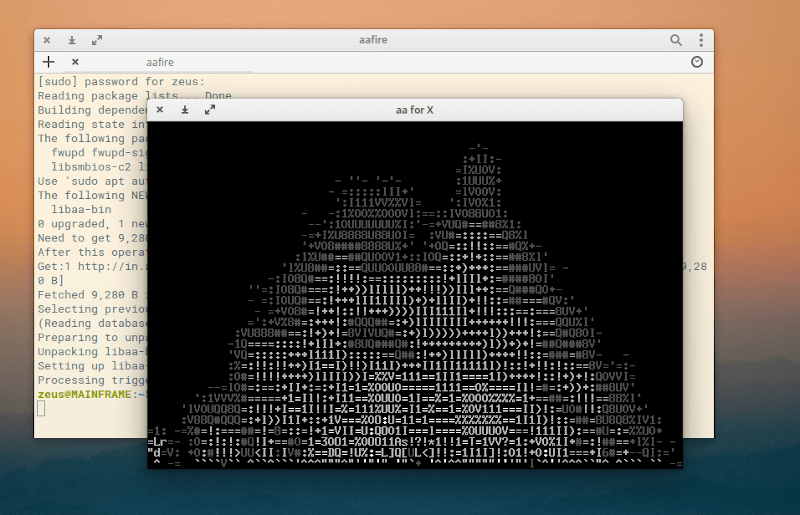This screenshot has width=800, height=515.
Task: Open the tab history icon in tab bar
Action: tap(697, 62)
